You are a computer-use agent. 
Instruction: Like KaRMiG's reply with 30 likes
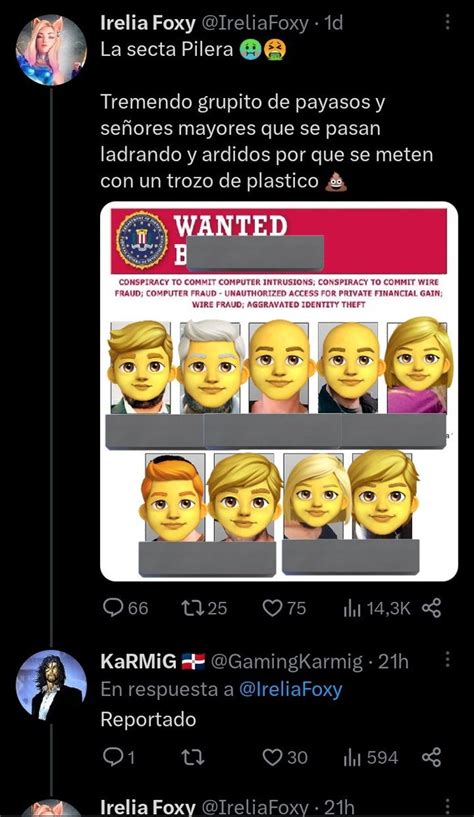tap(285, 757)
